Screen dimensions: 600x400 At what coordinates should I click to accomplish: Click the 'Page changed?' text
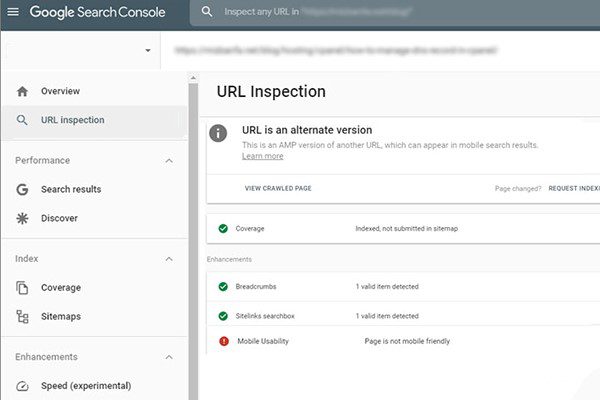518,189
